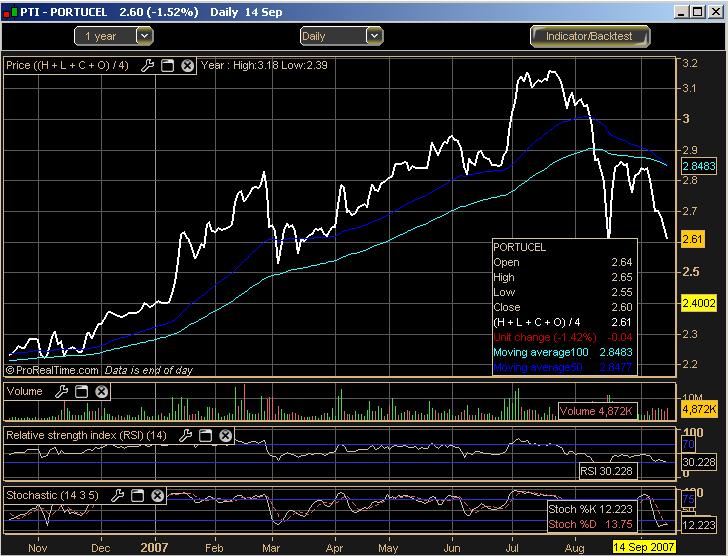Viewport: 728px width, 556px height.
Task: Open Volume panel wrench settings
Action: (61, 392)
